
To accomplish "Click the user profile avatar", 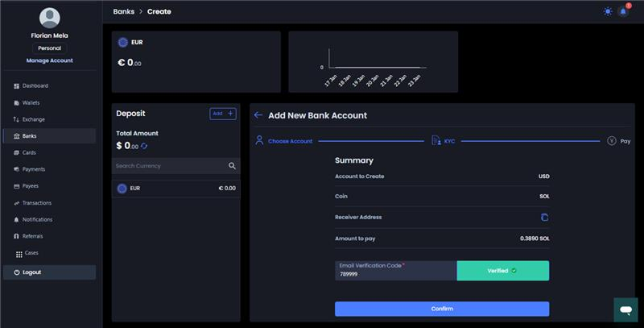I will click(x=49, y=19).
